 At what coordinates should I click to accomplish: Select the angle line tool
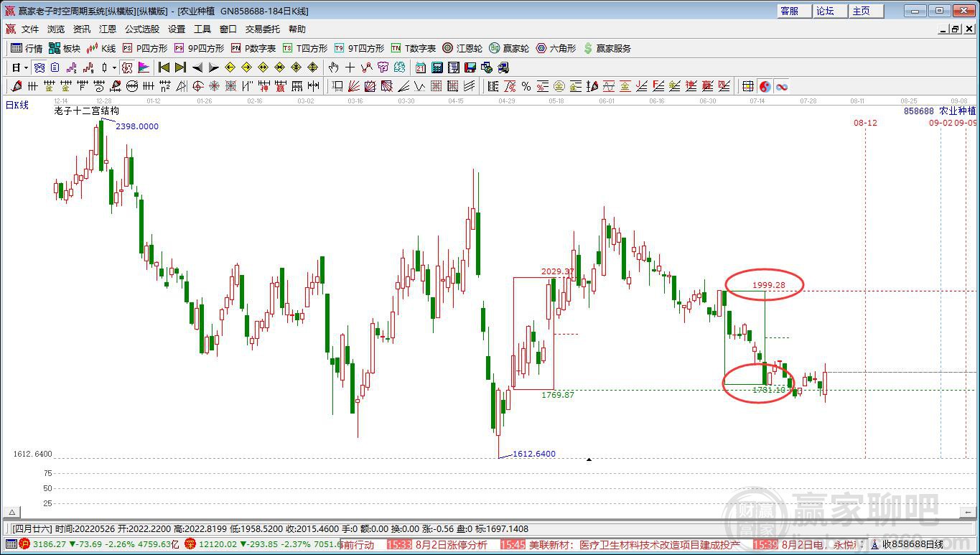click(403, 86)
